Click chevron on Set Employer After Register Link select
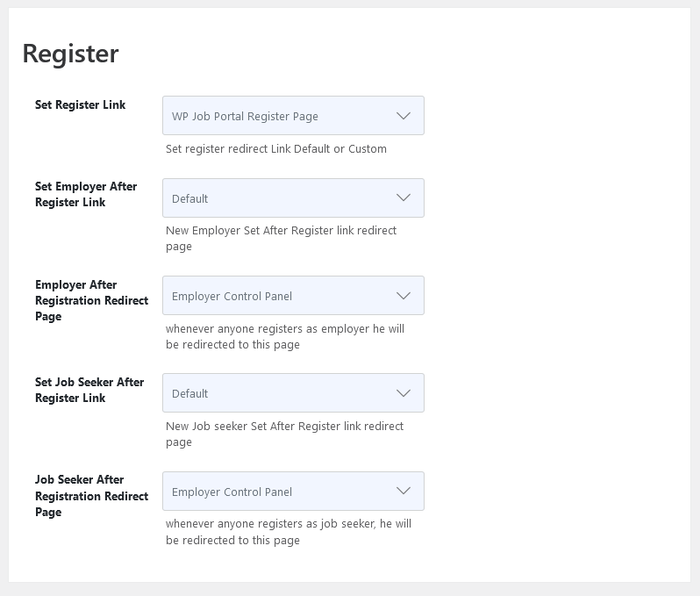700x596 pixels. point(404,197)
